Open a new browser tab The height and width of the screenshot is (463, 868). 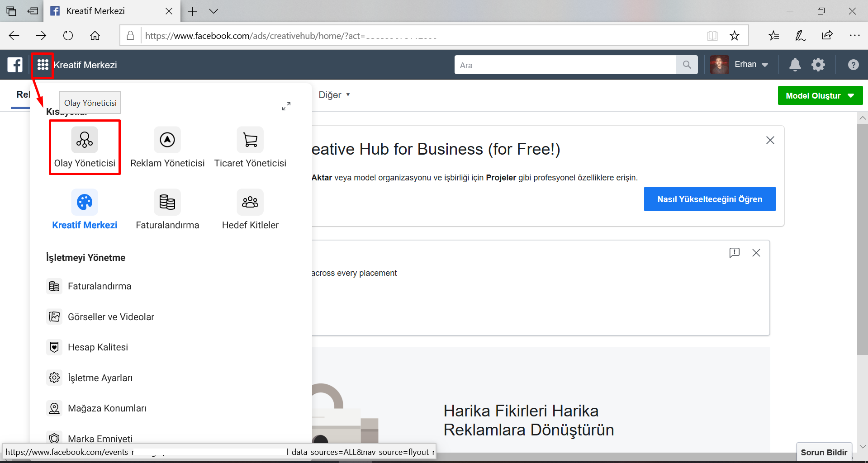192,11
